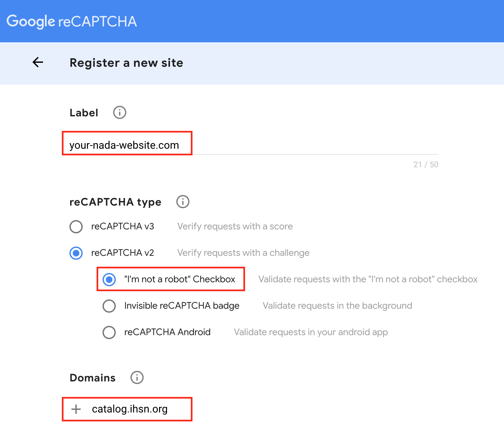504x429 pixels.
Task: Click the "Verify requests with a score" description
Action: pos(235,226)
